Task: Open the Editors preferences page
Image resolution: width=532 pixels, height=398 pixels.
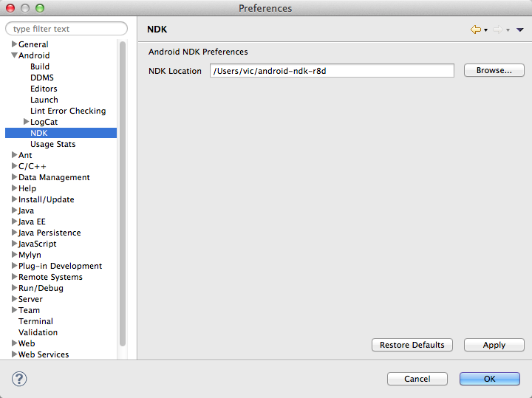Action: point(44,89)
